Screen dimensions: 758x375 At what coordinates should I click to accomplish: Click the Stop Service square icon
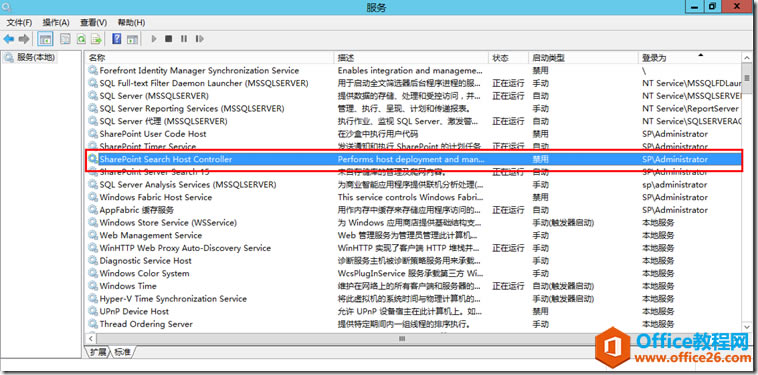coord(168,39)
